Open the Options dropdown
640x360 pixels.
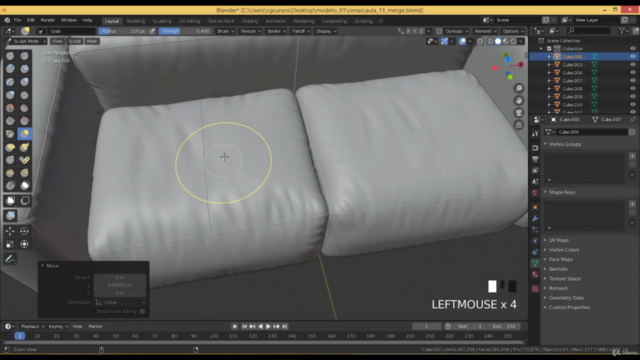513,31
